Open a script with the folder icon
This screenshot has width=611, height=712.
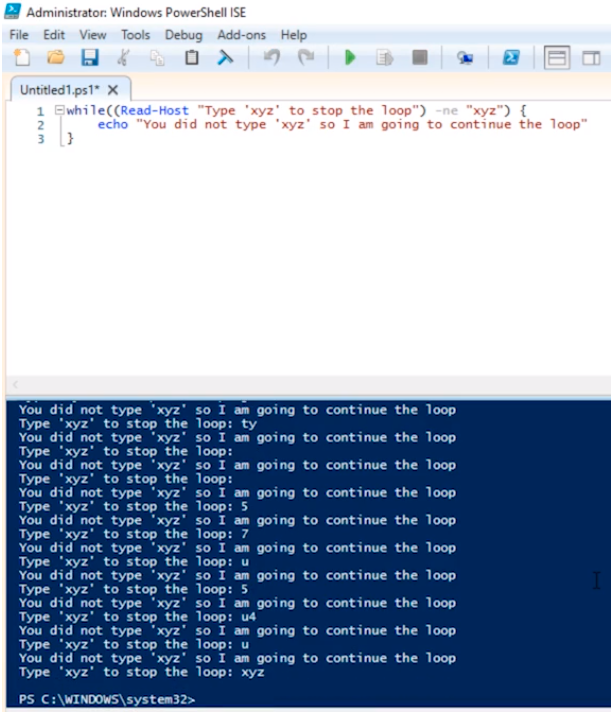pos(56,58)
